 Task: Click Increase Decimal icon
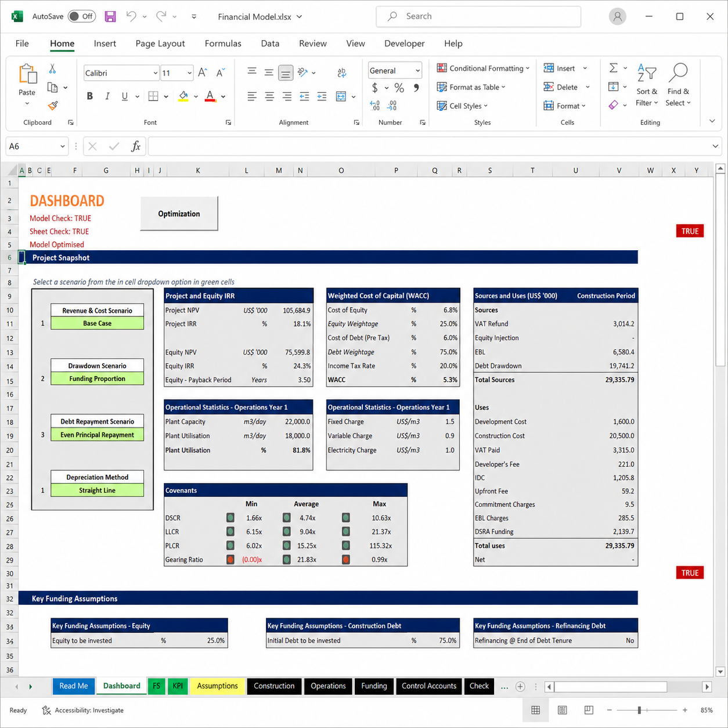[x=375, y=105]
